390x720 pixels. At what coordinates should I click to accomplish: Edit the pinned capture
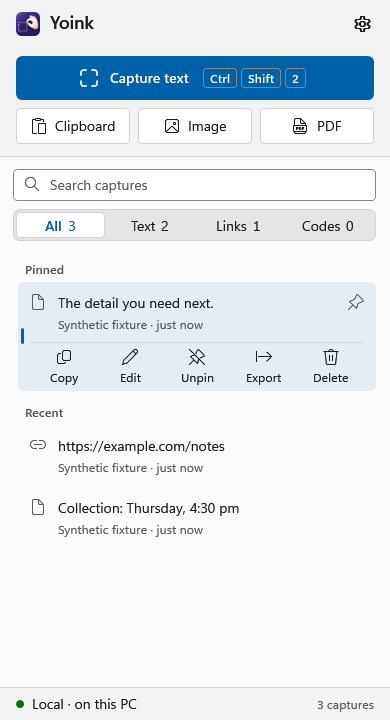(130, 366)
